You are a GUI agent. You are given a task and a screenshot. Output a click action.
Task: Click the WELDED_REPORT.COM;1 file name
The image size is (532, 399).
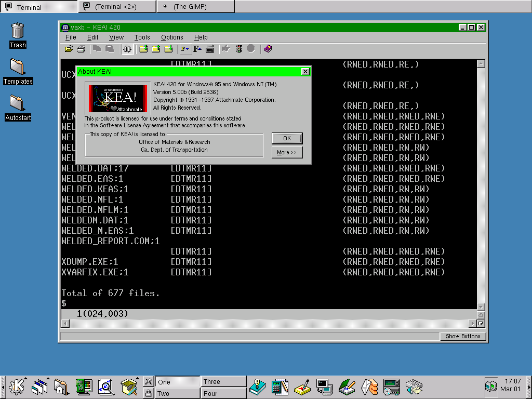pyautogui.click(x=110, y=241)
